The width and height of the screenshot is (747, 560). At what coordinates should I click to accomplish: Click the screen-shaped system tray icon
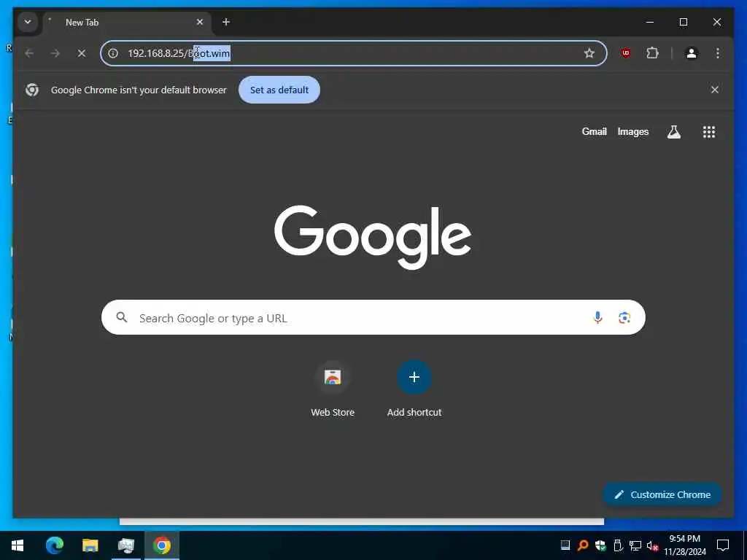point(565,545)
